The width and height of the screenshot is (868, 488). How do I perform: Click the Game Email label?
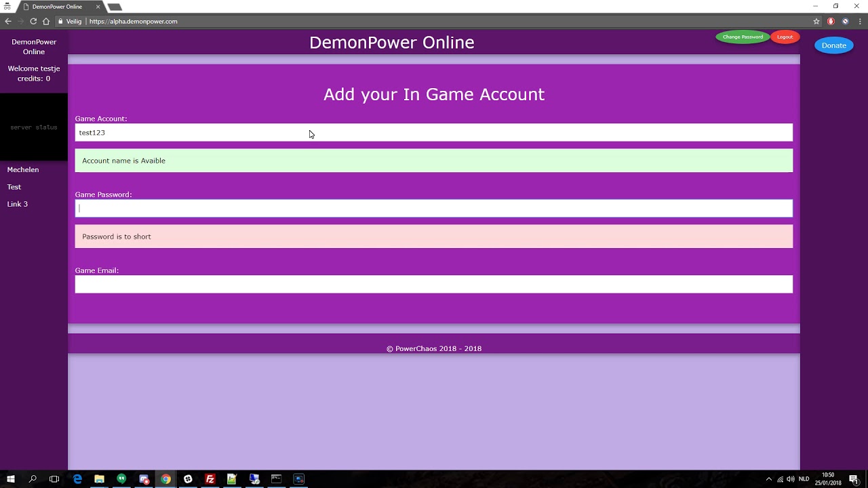click(97, 270)
